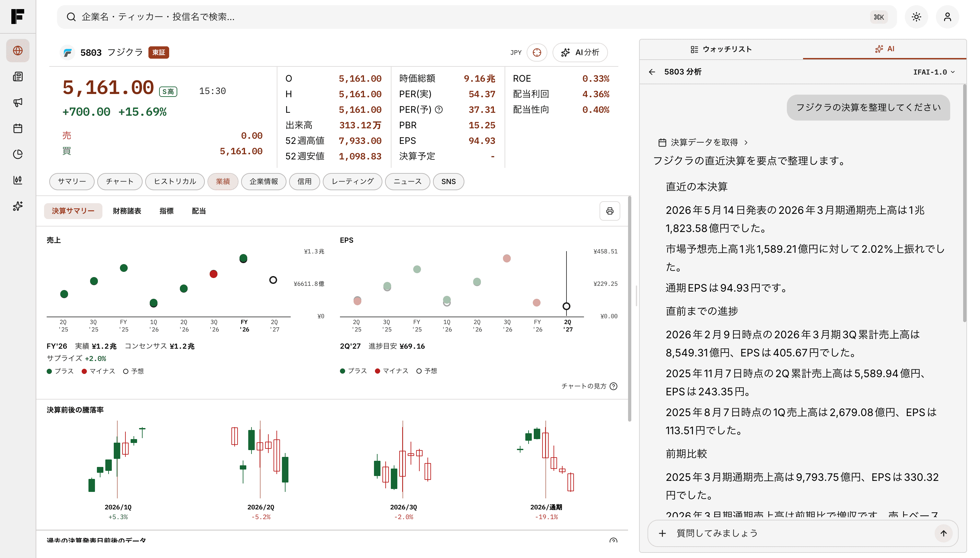This screenshot has height=558, width=980.
Task: Open the calendar sidebar icon
Action: point(17,128)
